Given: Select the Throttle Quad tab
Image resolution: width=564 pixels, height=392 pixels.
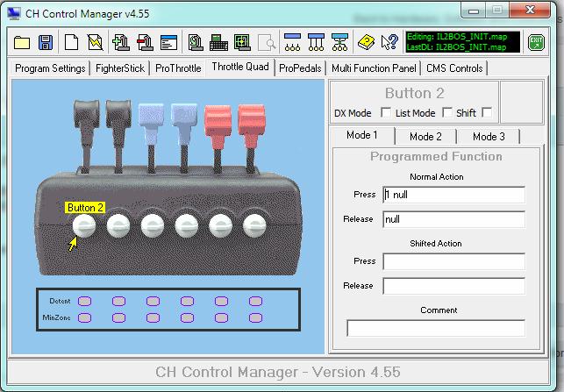Looking at the screenshot, I should [x=240, y=67].
